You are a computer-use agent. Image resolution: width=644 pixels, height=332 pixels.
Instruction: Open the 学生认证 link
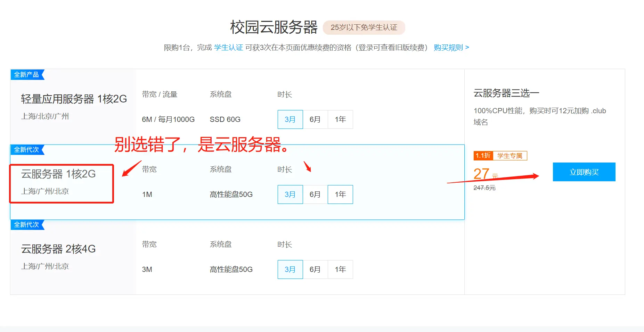coord(228,48)
